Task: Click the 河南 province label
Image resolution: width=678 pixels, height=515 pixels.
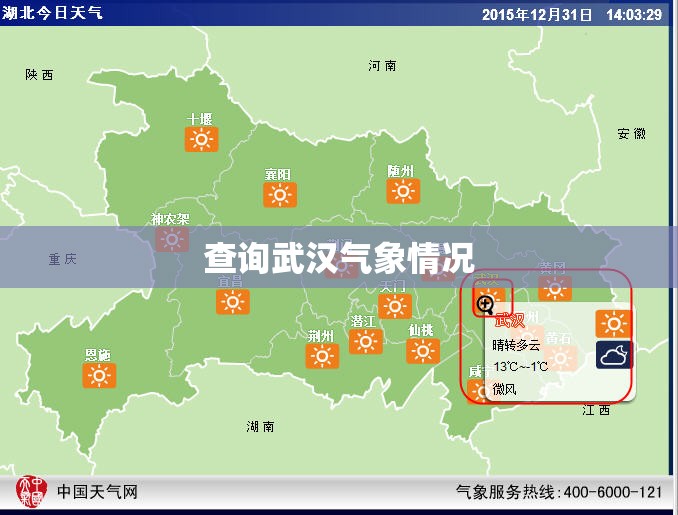Action: [382, 66]
